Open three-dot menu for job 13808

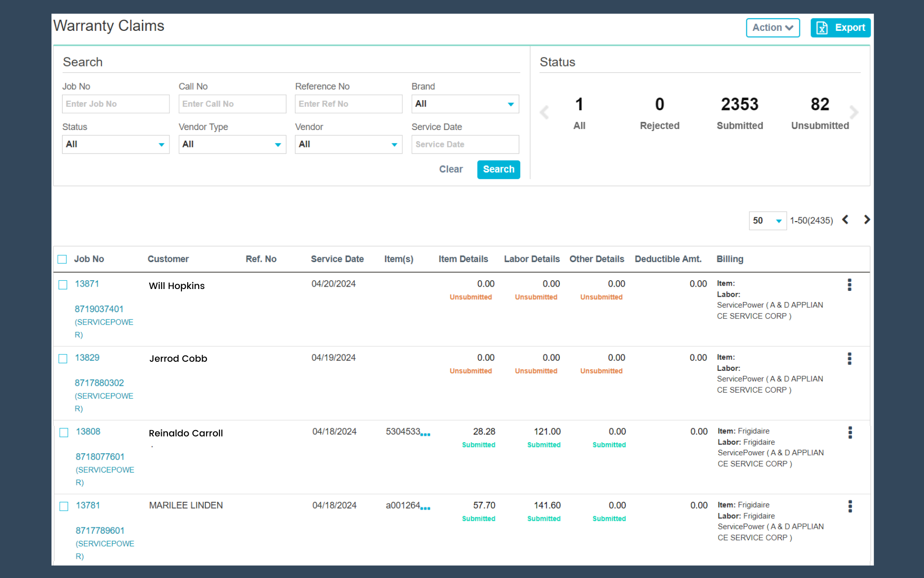[850, 433]
